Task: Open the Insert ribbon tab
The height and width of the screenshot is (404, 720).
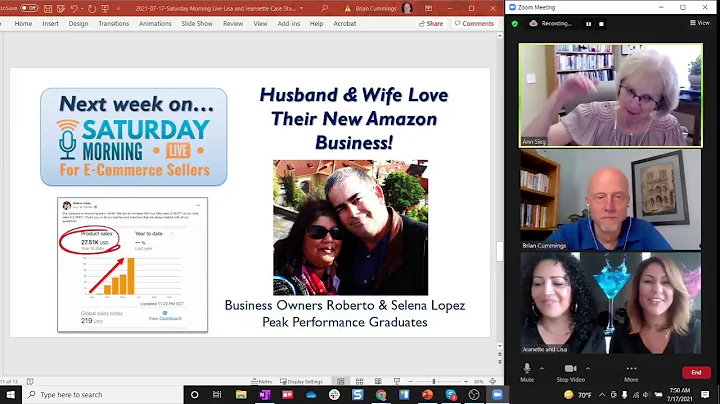Action: pos(51,23)
